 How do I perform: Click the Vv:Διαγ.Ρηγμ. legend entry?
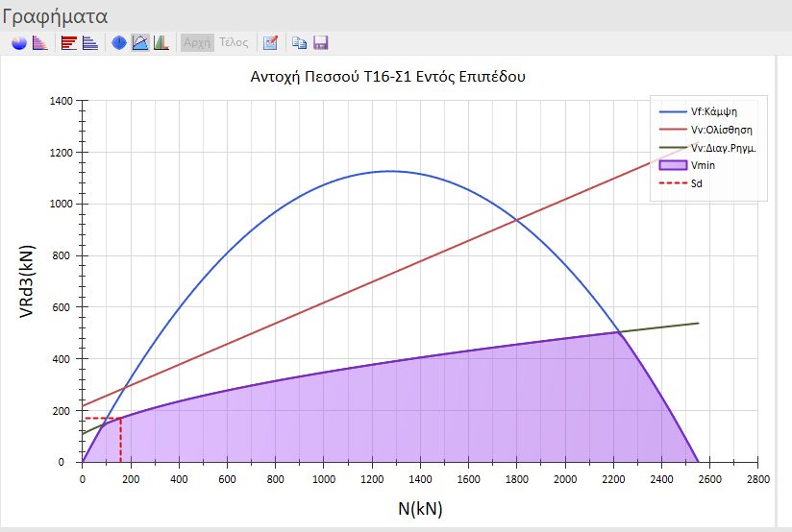[723, 148]
